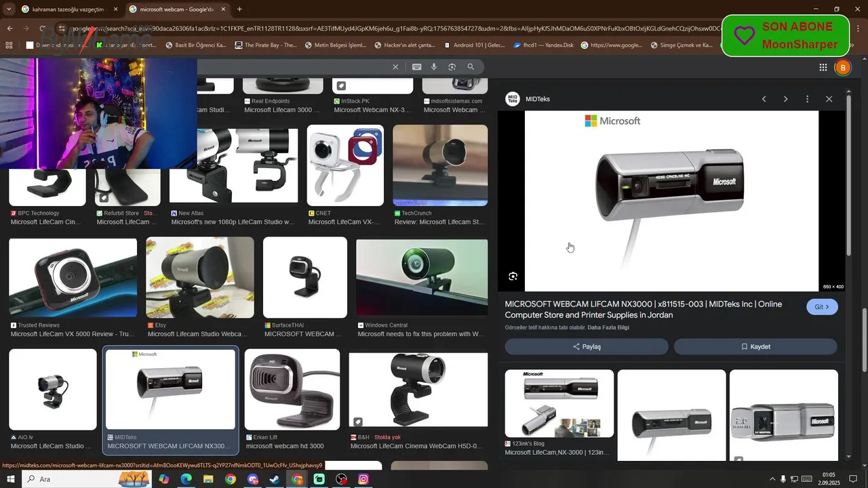Open the Windows notification center
The image size is (868, 488).
click(853, 479)
